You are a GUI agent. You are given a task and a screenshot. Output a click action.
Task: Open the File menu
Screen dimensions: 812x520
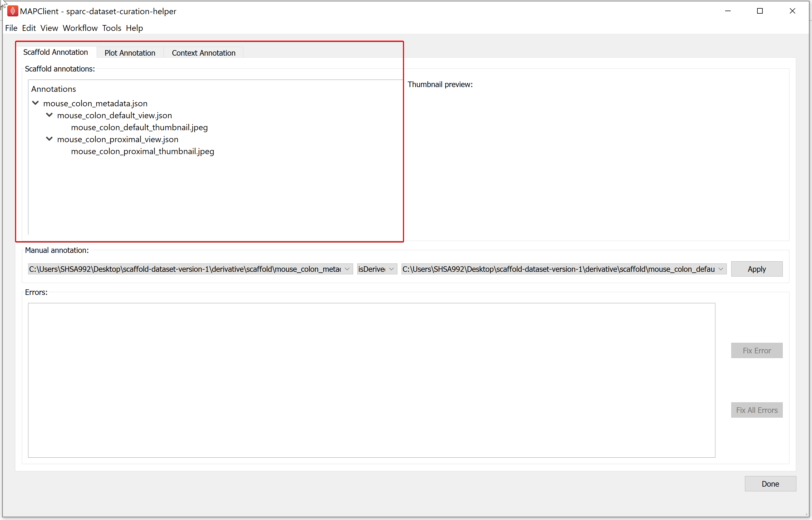point(11,28)
